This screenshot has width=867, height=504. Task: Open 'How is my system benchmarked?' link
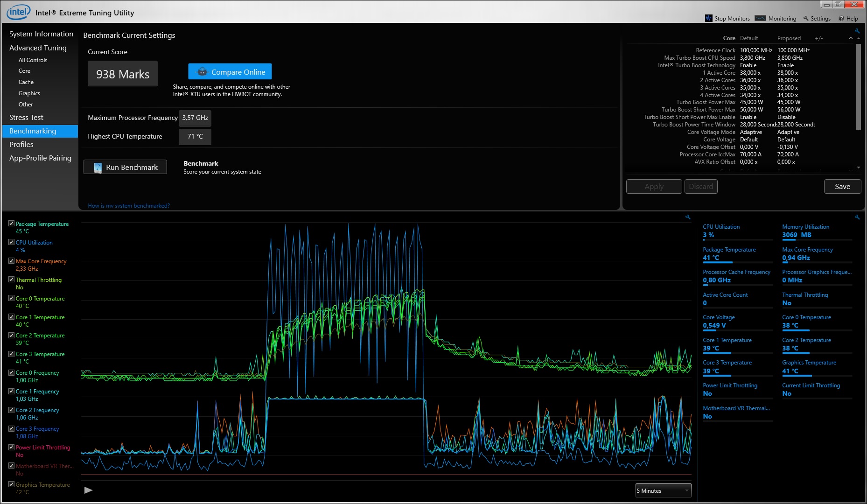pos(129,206)
